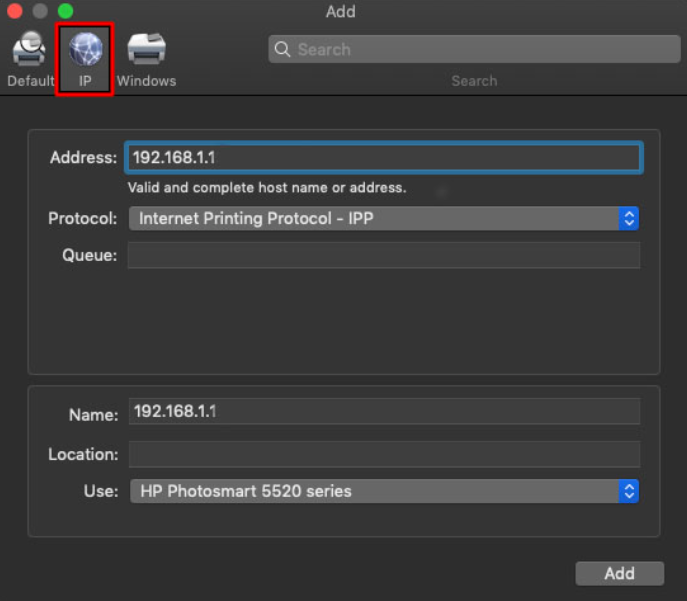The image size is (687, 601).
Task: Switch to the Default tab label
Action: (x=30, y=81)
